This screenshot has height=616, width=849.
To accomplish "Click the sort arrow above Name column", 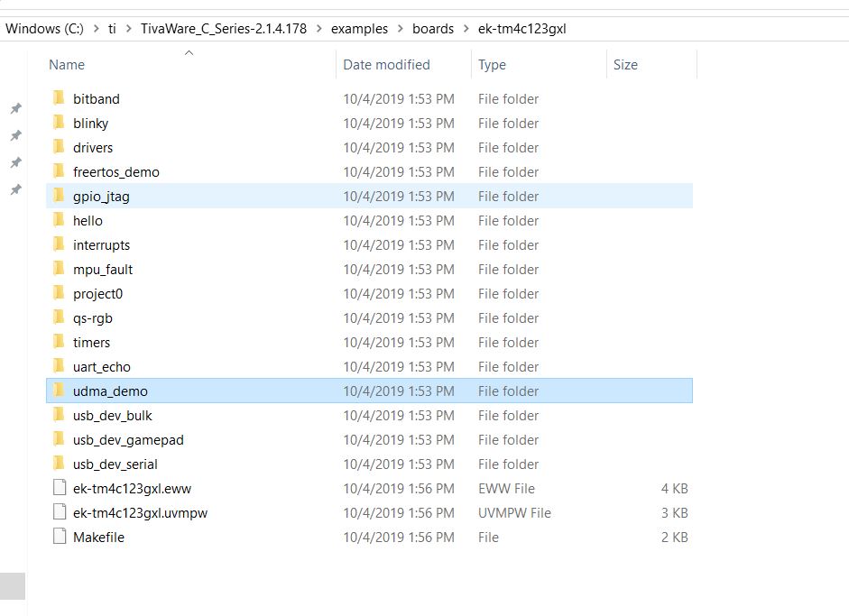I will (189, 52).
